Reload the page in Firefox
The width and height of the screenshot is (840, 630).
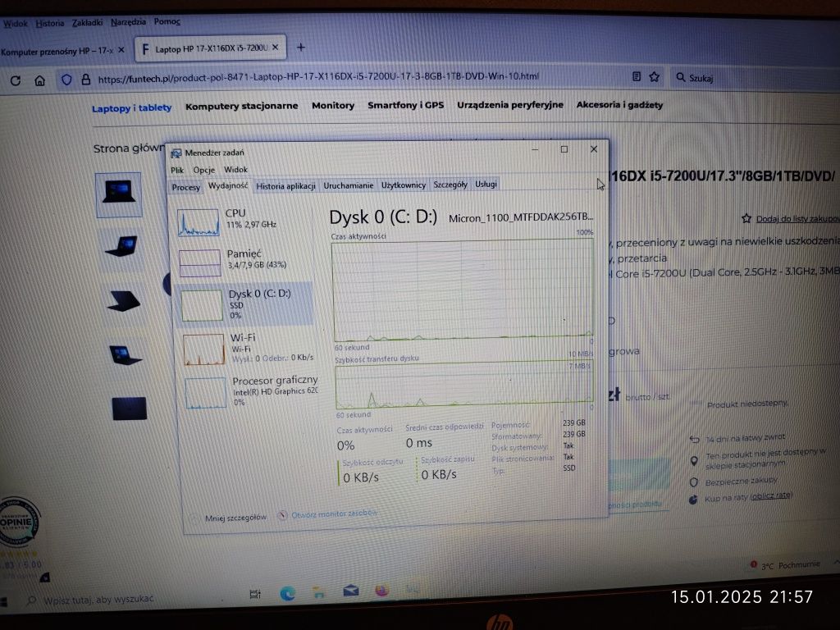coord(15,80)
